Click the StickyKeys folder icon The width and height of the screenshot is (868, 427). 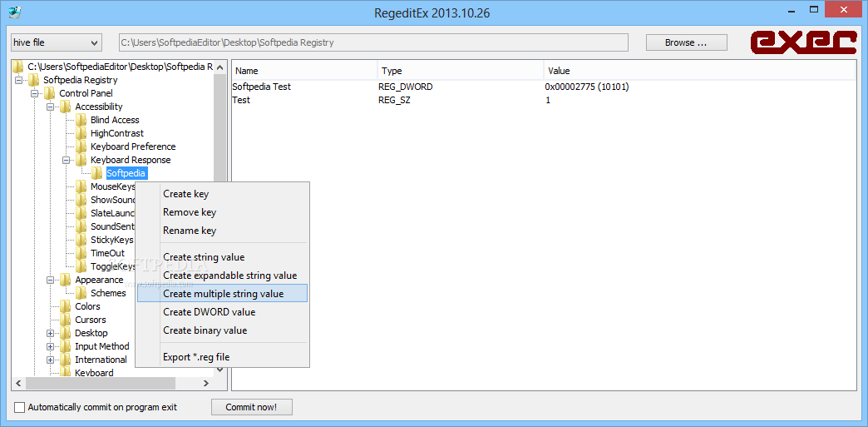(x=81, y=240)
